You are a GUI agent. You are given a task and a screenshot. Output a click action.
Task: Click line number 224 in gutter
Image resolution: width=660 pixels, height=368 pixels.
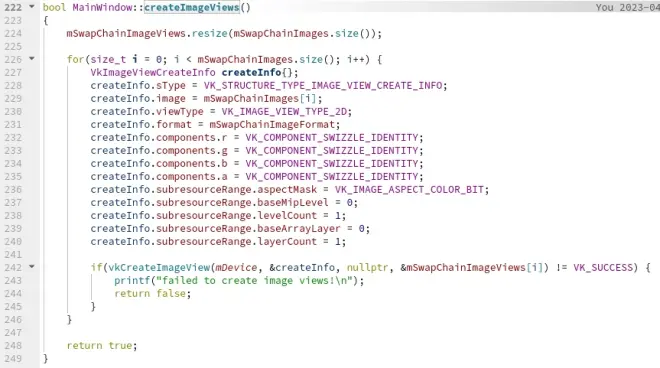coord(13,33)
